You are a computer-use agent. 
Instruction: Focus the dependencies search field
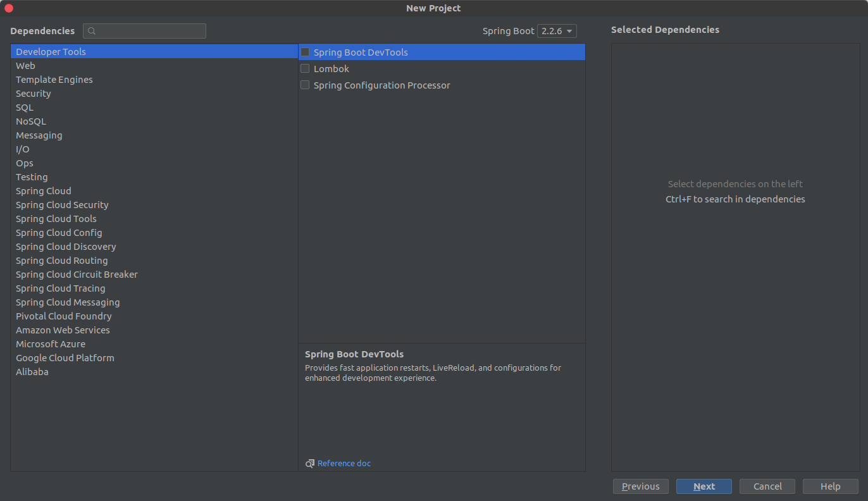(x=144, y=31)
